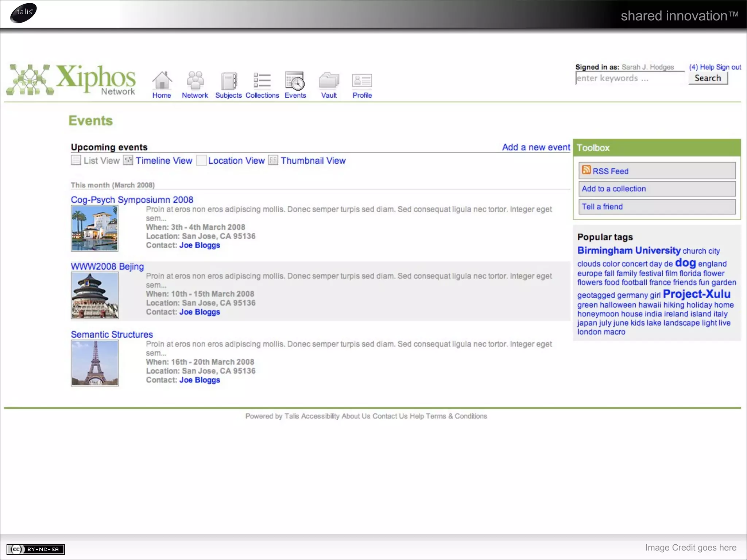Switch to Timeline View
Image resolution: width=747 pixels, height=560 pixels.
164,161
